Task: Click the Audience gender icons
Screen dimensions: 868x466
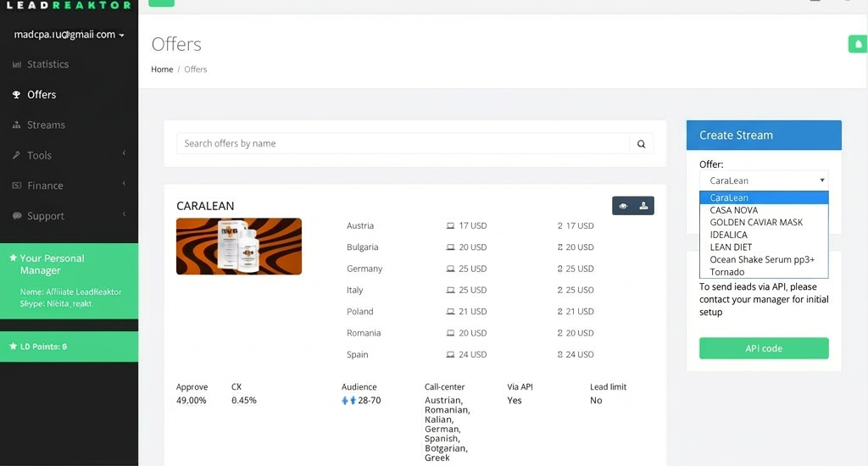Action: point(348,400)
